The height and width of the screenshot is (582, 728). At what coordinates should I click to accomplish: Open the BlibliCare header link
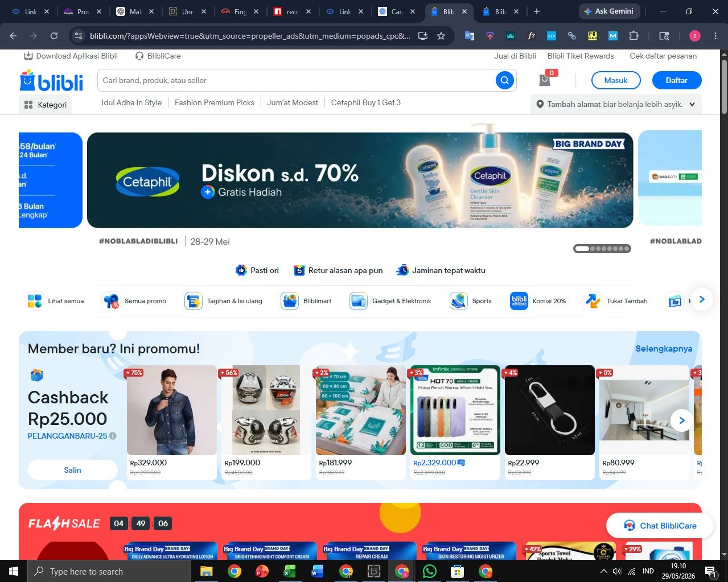click(158, 56)
